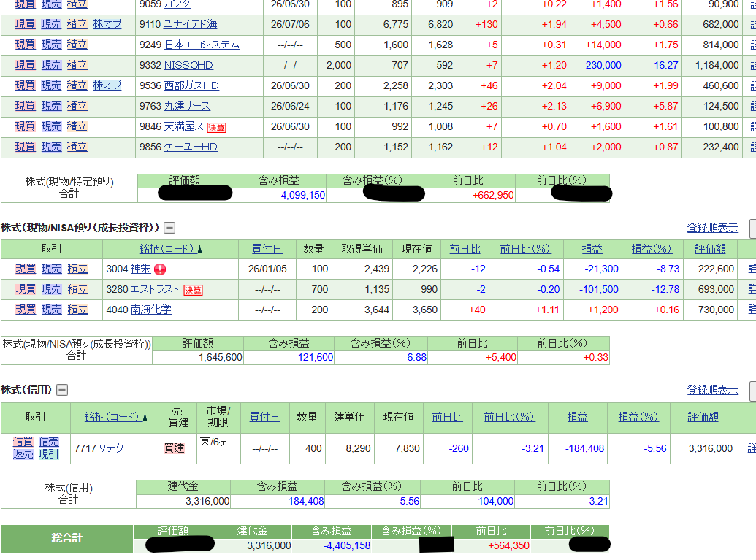Collapse the 株式(現物/NISA預り) section
This screenshot has width=756, height=560.
point(169,228)
